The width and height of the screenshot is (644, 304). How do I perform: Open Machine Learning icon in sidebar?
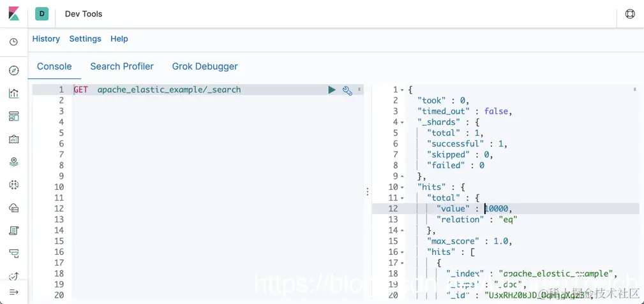(14, 185)
